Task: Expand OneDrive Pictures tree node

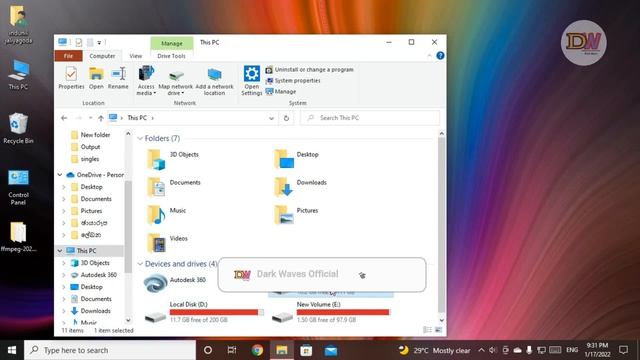Action: [64, 211]
